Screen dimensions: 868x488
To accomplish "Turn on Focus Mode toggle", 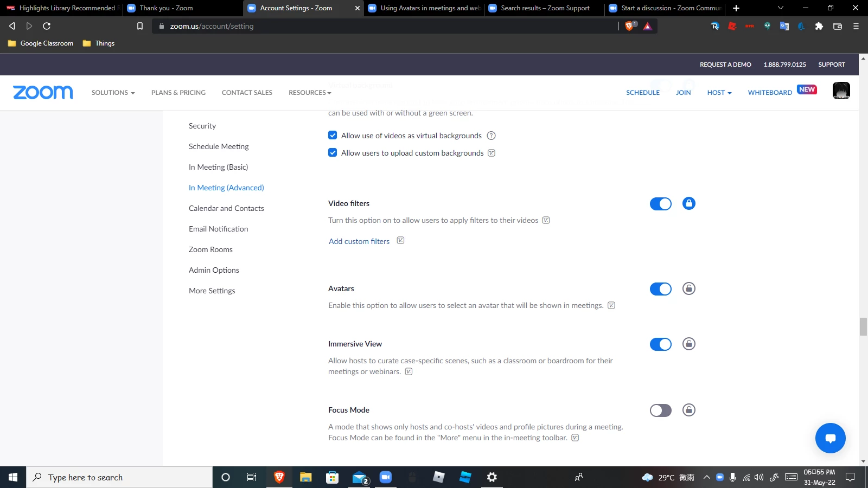I will (x=661, y=410).
